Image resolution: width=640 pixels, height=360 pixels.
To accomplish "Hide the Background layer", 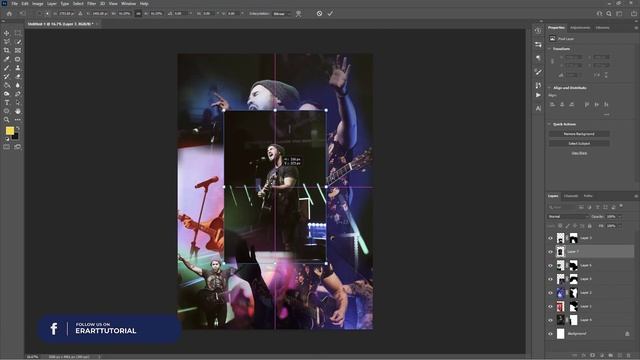I will [x=550, y=334].
